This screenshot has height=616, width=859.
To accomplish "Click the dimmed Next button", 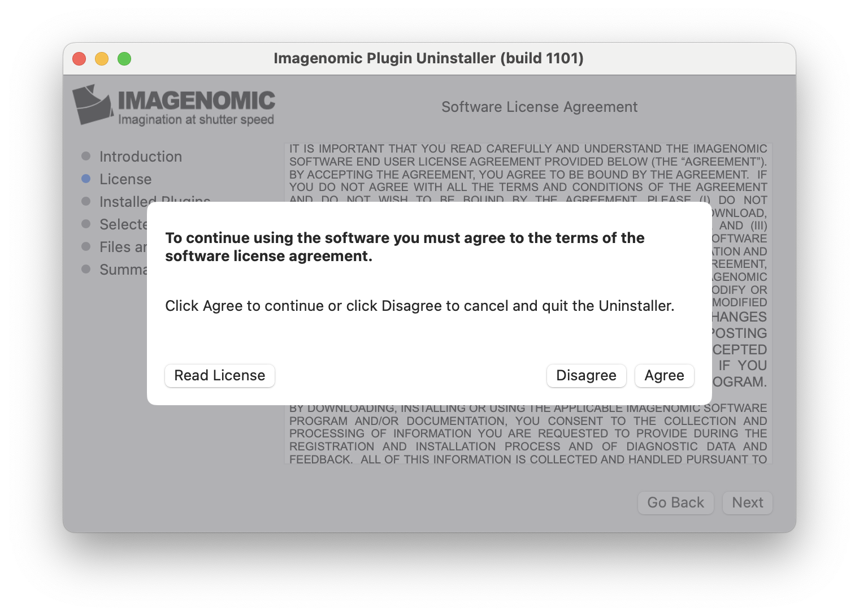I will coord(748,503).
